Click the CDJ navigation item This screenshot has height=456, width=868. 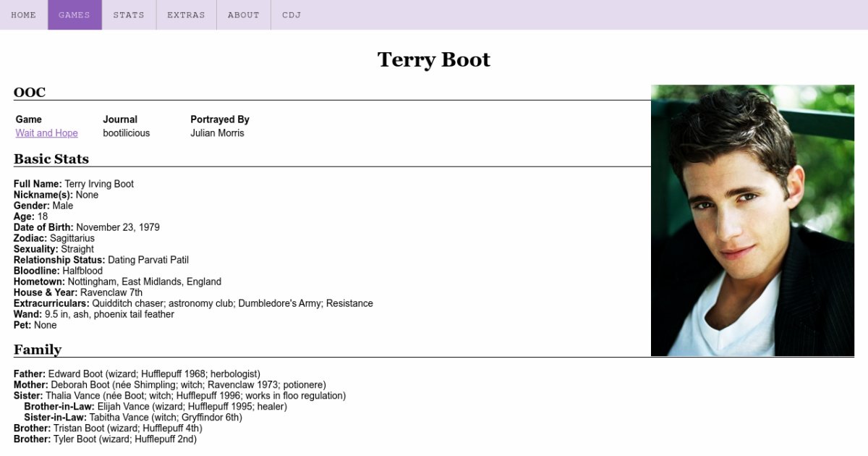(292, 14)
